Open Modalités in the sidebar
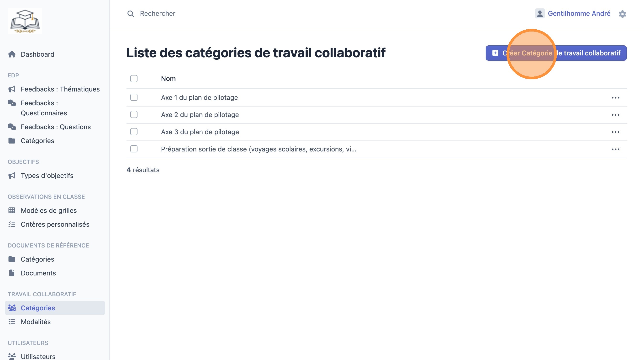 (x=36, y=322)
